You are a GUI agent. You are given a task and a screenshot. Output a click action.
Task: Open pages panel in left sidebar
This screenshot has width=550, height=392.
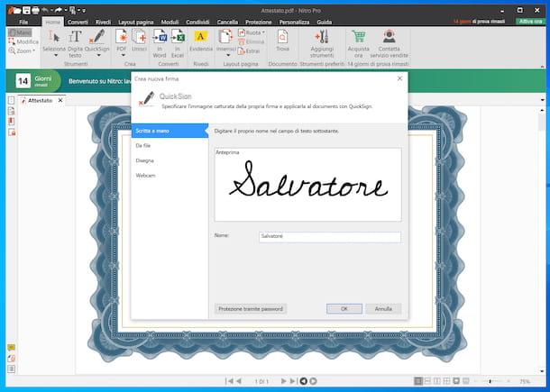(x=11, y=100)
